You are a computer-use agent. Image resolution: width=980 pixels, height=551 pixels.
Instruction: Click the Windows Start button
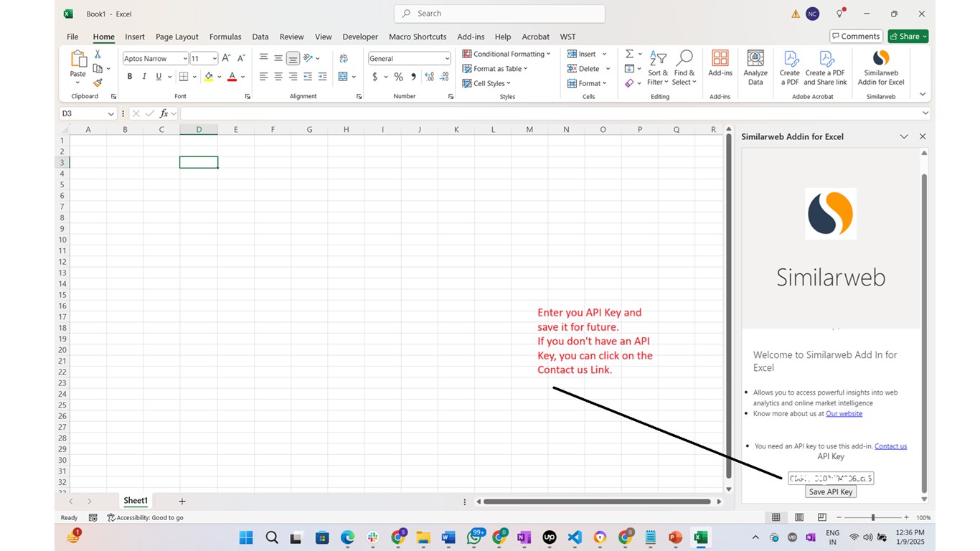pyautogui.click(x=246, y=537)
